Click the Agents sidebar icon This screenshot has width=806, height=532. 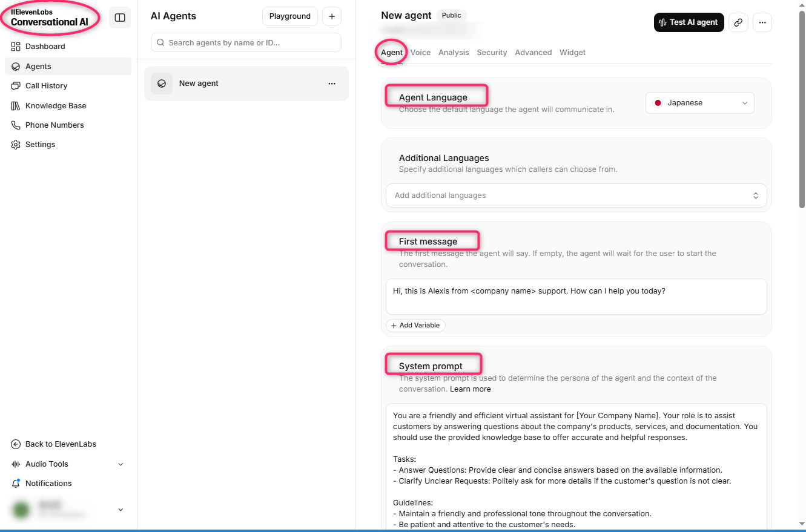(16, 67)
